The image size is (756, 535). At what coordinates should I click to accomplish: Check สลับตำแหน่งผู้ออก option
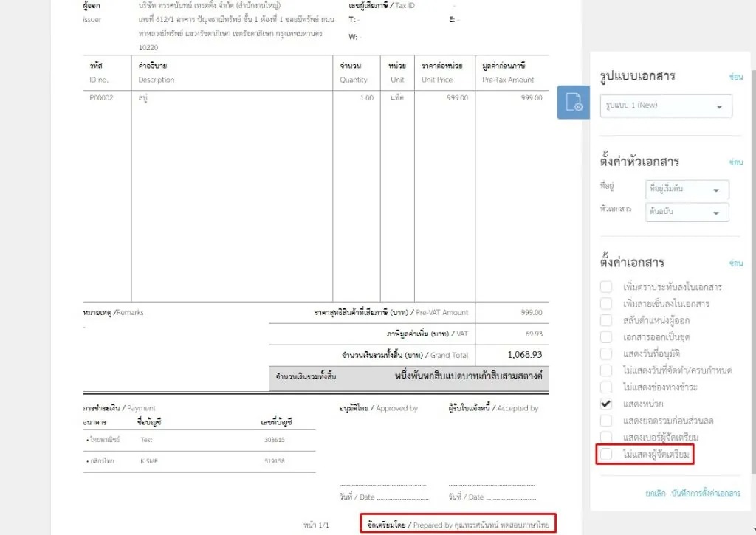click(x=606, y=320)
